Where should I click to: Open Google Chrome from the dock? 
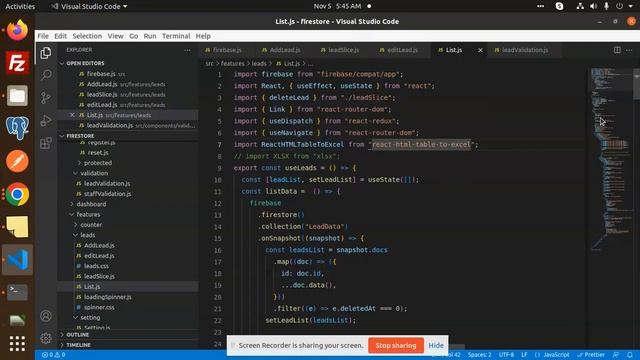click(x=17, y=194)
